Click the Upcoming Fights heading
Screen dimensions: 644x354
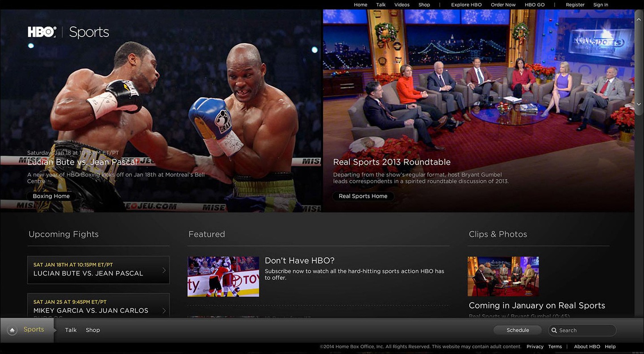tap(63, 234)
